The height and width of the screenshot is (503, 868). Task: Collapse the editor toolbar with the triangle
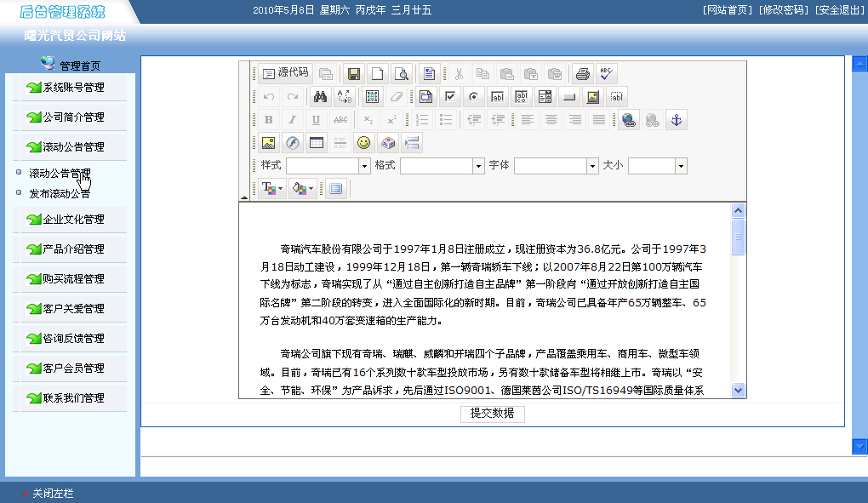click(x=244, y=197)
